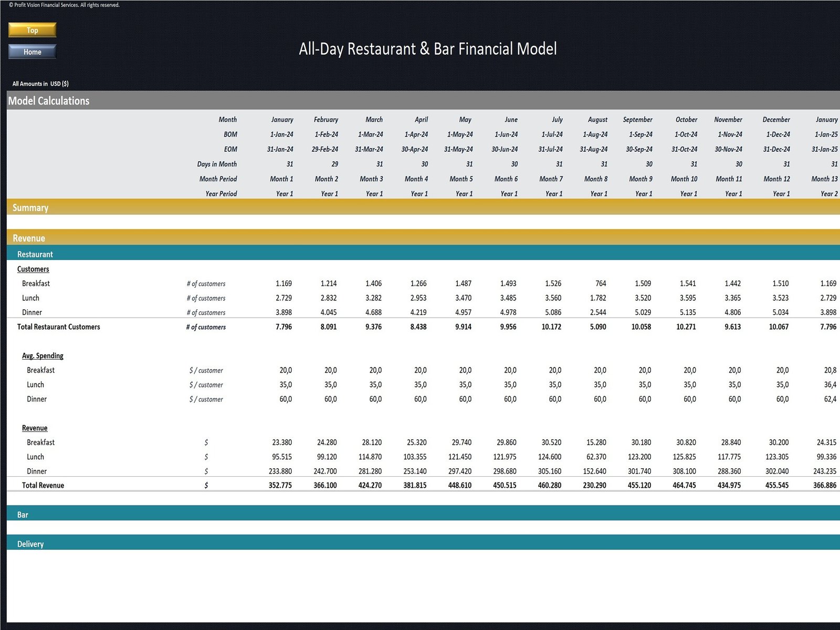Image resolution: width=840 pixels, height=630 pixels.
Task: Select the EOM cell showing 31-Jan-24
Action: 281,149
